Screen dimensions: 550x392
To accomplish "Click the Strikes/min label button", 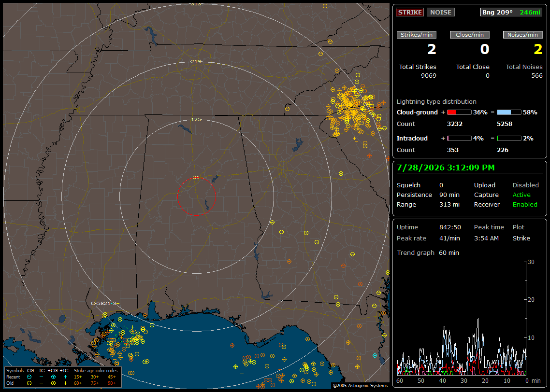I will (416, 35).
